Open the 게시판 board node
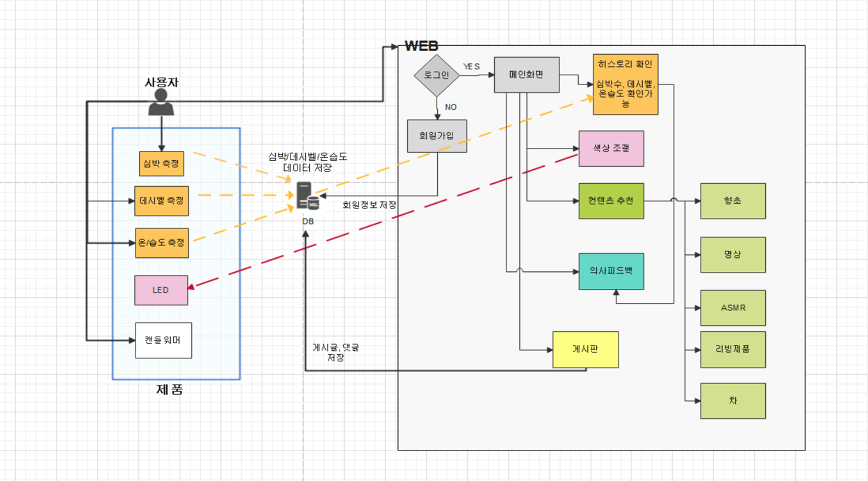868x481 pixels. (586, 349)
